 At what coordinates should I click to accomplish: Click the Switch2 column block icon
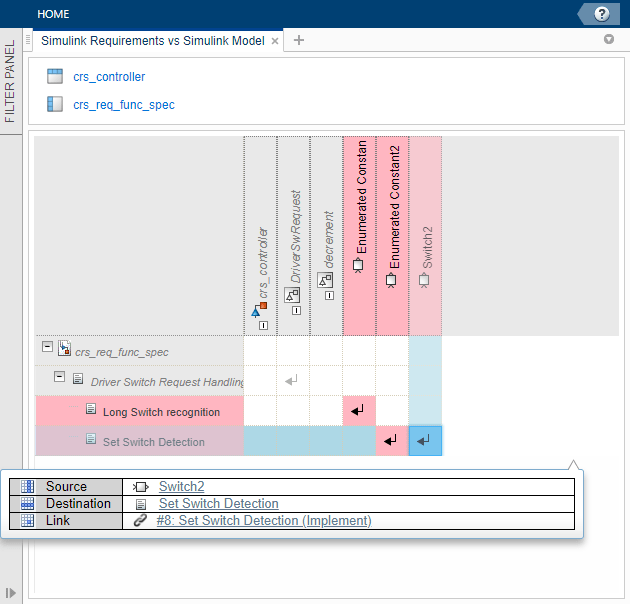pyautogui.click(x=424, y=280)
